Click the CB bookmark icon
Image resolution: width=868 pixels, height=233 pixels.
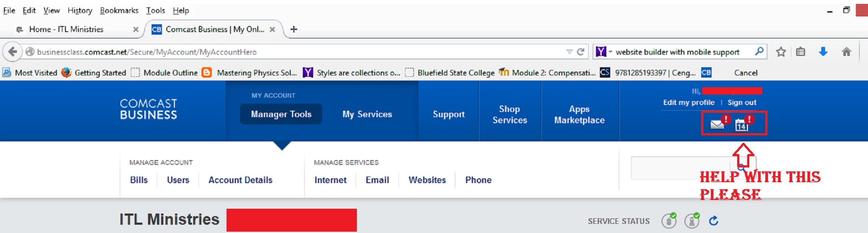tap(706, 72)
